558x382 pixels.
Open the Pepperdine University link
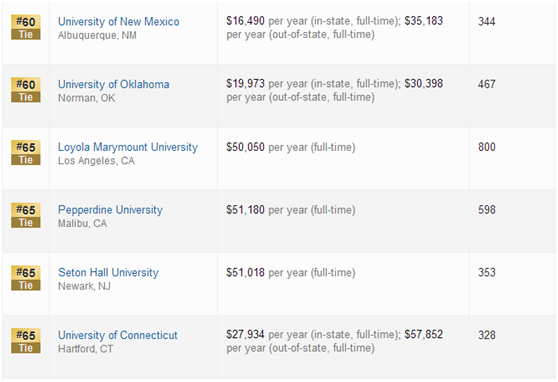tap(110, 210)
